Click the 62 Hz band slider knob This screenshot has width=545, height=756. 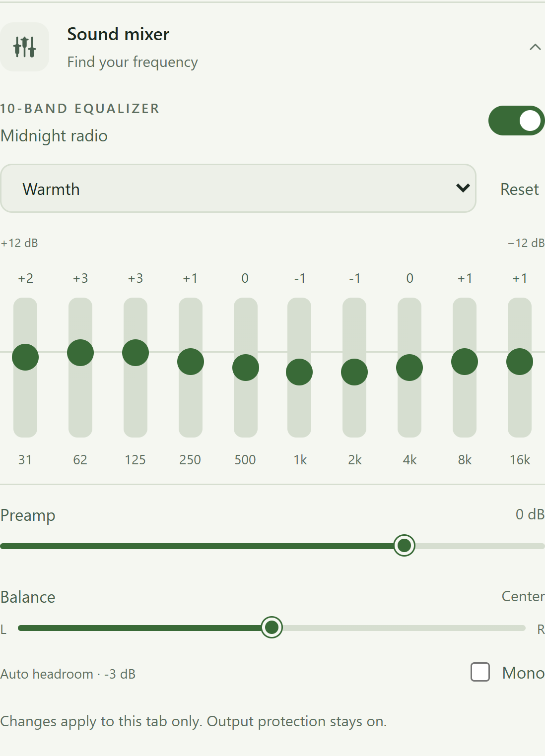click(80, 353)
